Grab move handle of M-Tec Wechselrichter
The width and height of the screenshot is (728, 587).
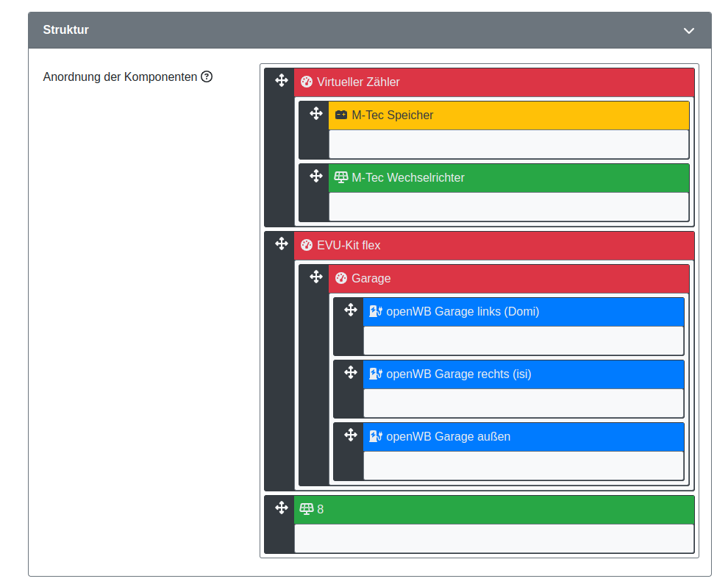click(x=316, y=176)
